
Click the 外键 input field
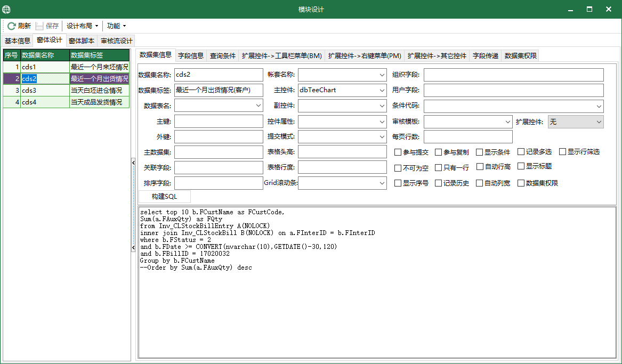pyautogui.click(x=219, y=137)
